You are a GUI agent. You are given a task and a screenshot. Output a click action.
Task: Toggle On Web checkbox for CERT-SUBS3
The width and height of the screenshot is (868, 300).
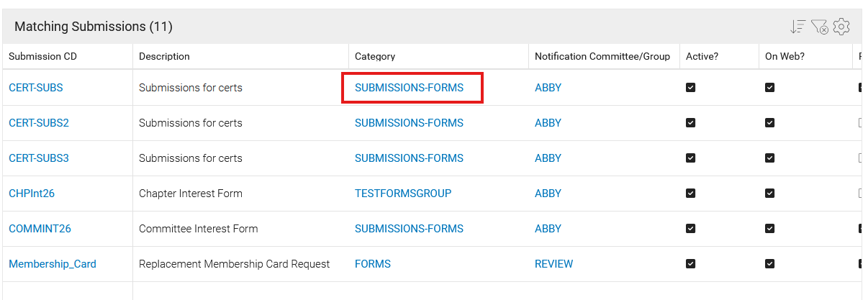click(x=770, y=158)
